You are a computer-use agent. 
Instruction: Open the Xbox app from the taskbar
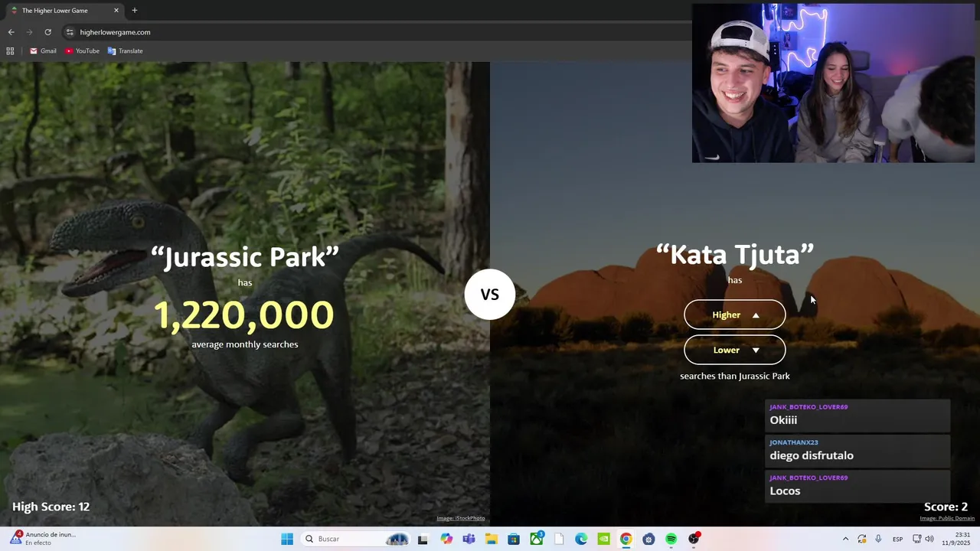[x=537, y=539]
